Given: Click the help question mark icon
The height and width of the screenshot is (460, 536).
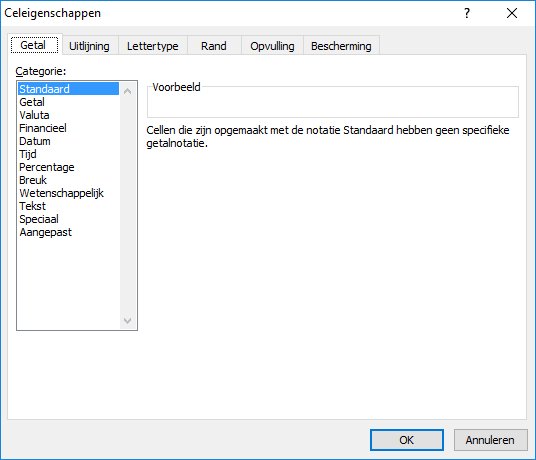Looking at the screenshot, I should pos(467,13).
